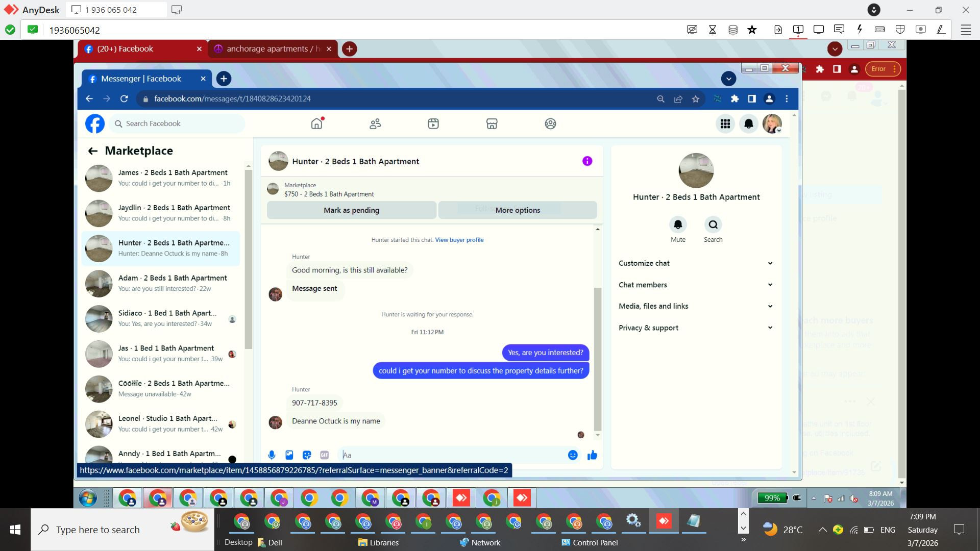The width and height of the screenshot is (980, 551).
Task: Attach a photo file in message composer
Action: pos(289,455)
